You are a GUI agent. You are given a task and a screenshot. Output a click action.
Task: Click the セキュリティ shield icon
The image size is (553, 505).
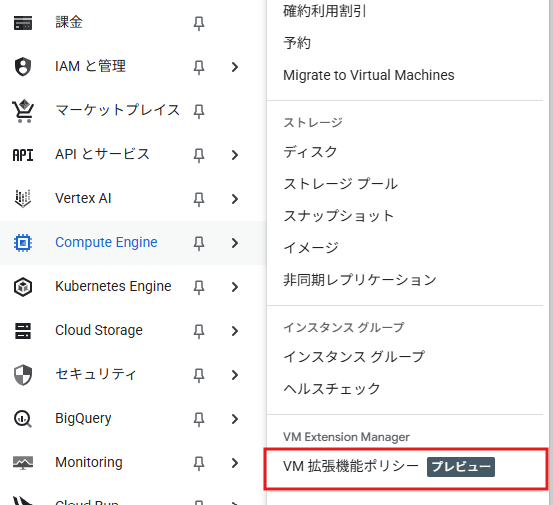tap(23, 375)
